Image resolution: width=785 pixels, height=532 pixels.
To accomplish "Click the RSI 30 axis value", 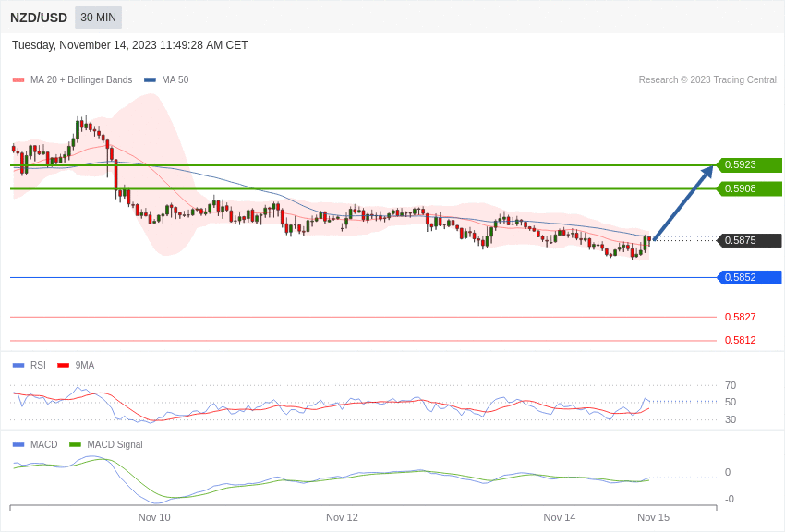I will pos(731,419).
